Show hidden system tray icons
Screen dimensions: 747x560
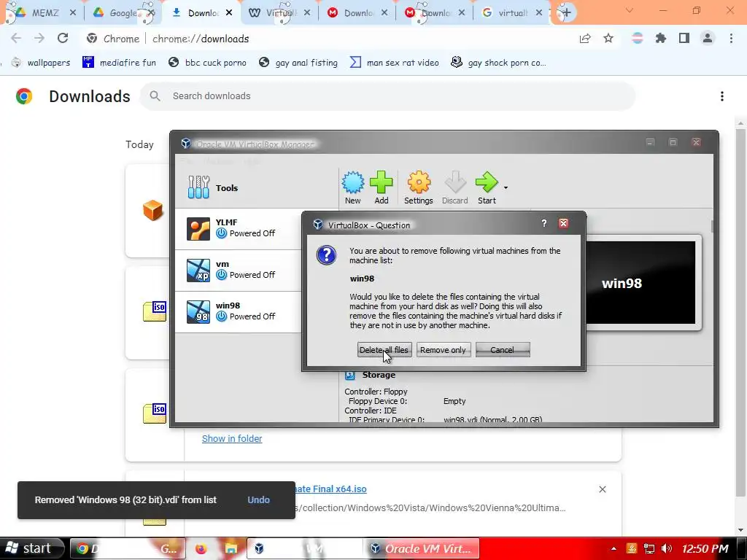614,548
